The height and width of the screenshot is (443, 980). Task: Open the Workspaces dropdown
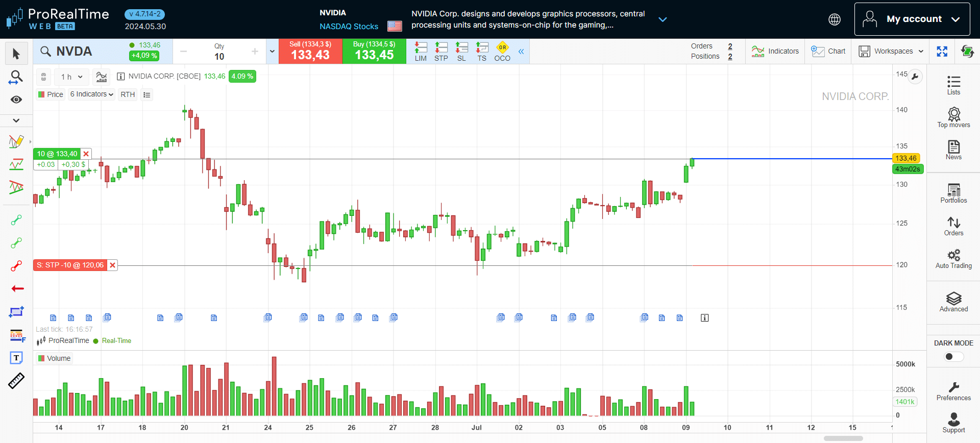tap(891, 51)
